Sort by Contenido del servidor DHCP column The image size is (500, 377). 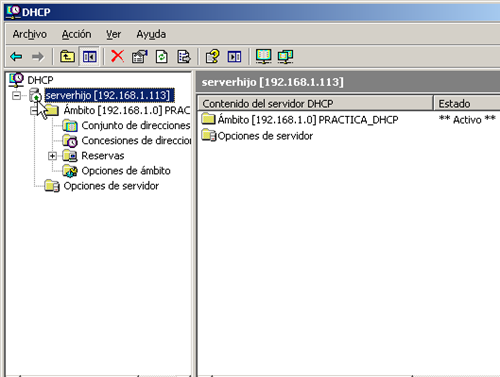[315, 103]
